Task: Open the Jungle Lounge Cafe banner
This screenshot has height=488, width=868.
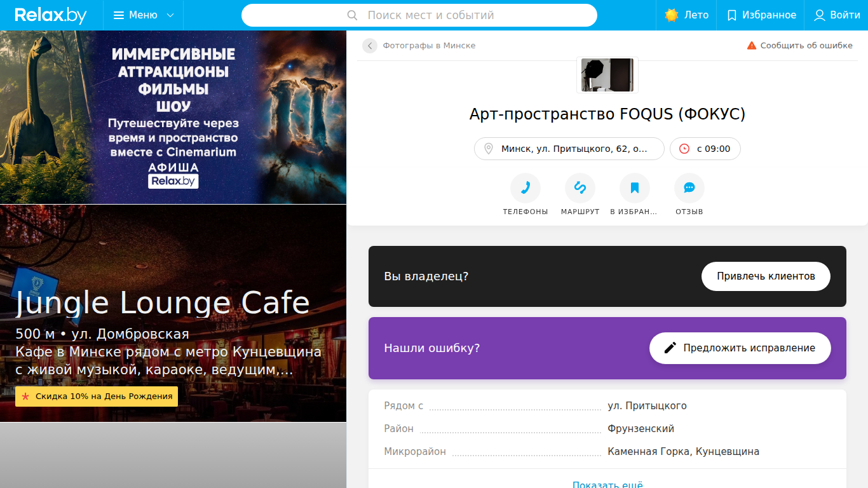Action: point(173,313)
